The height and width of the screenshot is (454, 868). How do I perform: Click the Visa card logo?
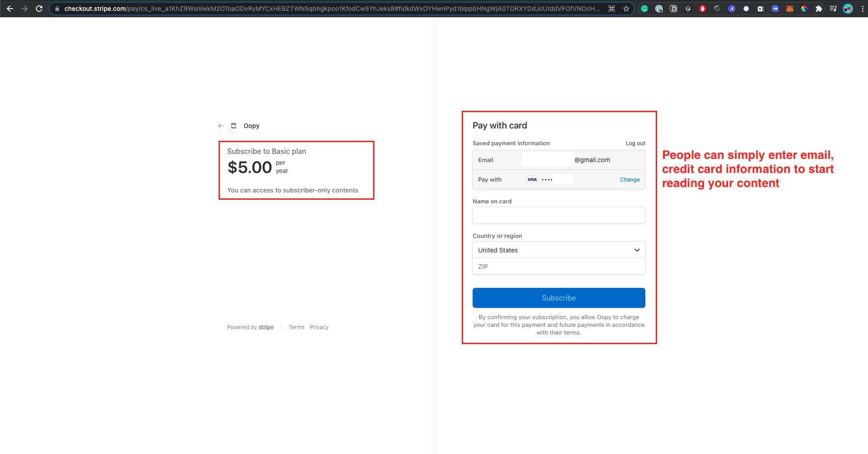coord(532,179)
